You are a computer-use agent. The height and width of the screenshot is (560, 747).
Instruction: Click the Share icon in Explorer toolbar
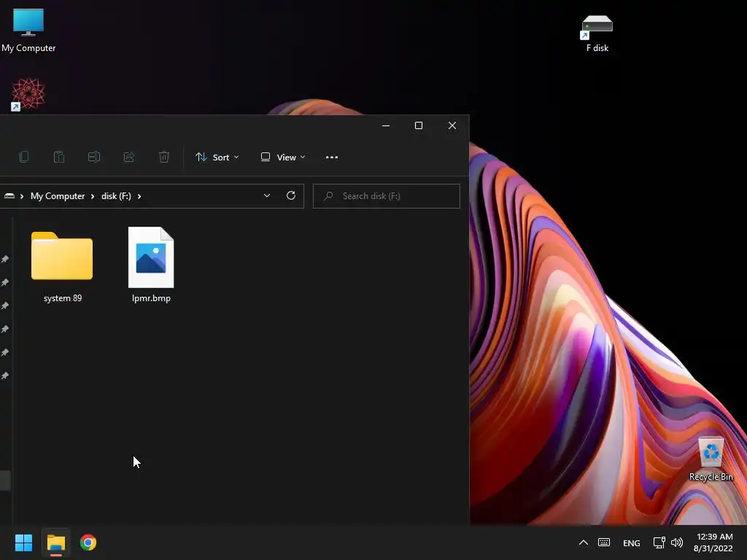coord(128,157)
